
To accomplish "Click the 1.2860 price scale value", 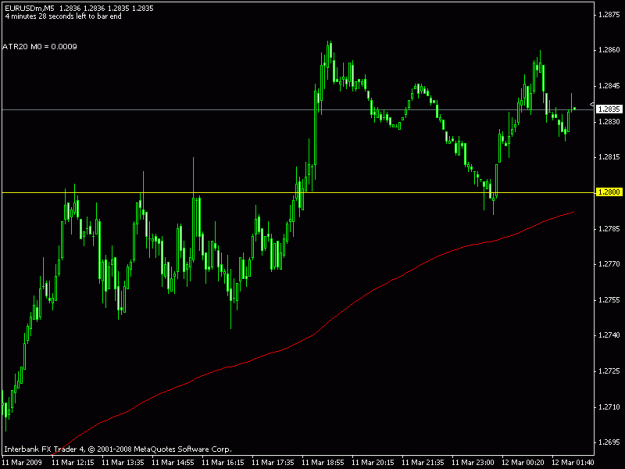I will point(609,50).
